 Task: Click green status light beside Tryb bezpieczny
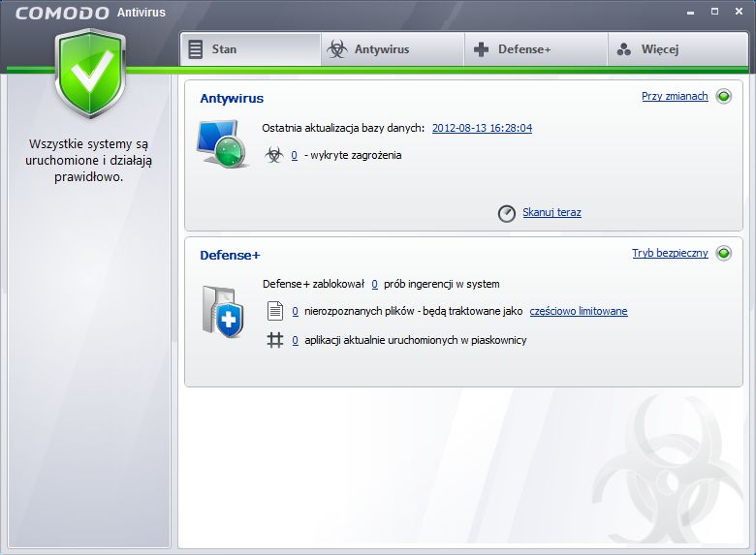pos(724,253)
